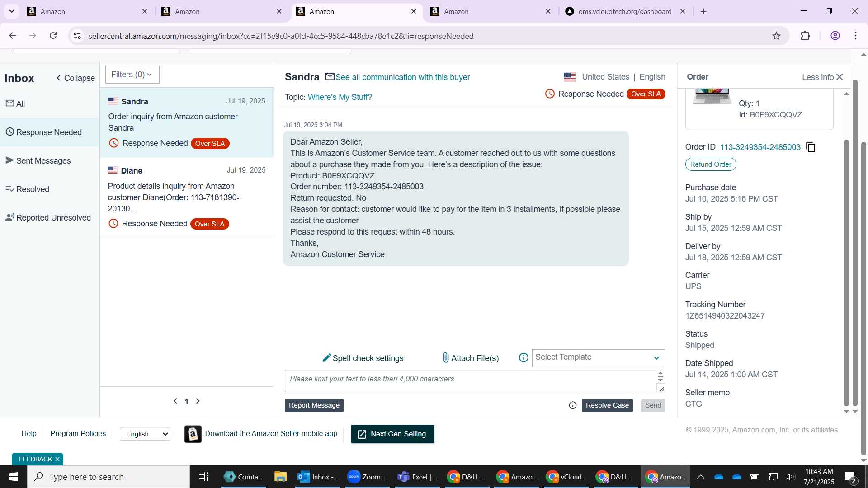Open the Windows notification center icon

pos(850,477)
